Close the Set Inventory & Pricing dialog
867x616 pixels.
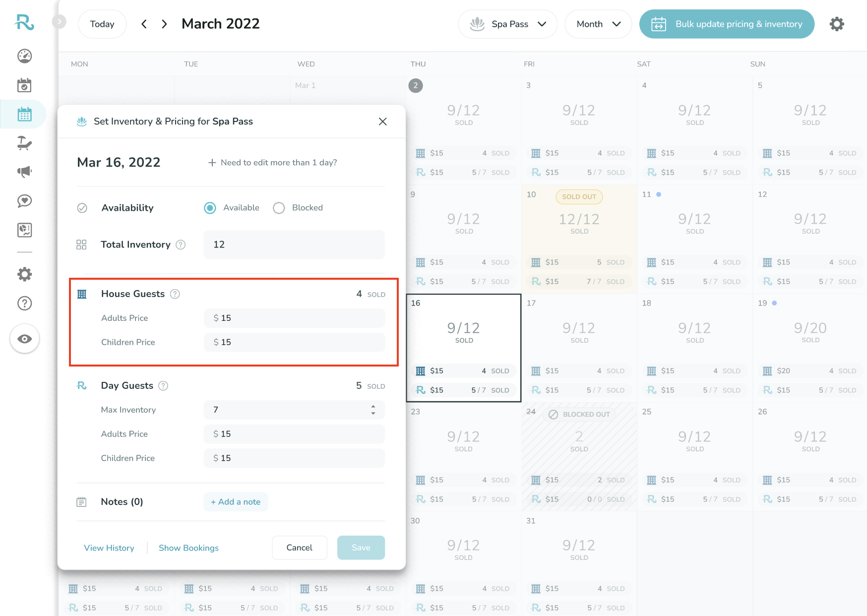382,122
